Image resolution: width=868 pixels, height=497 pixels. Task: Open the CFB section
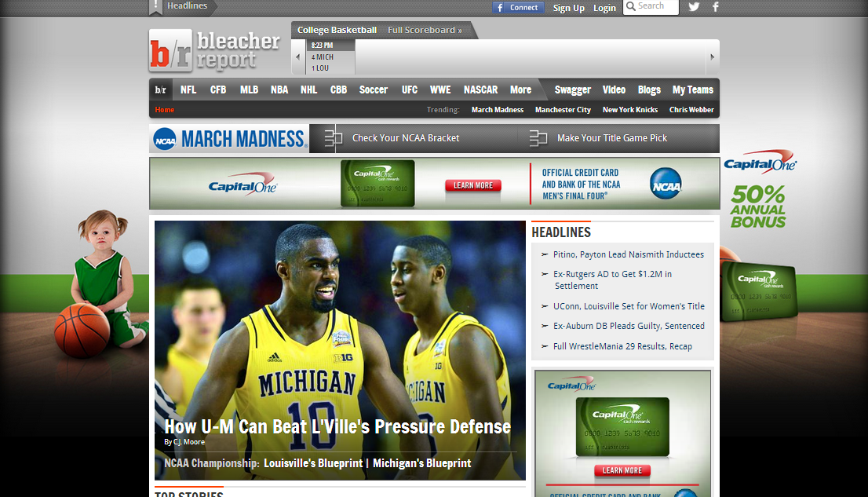click(x=218, y=90)
